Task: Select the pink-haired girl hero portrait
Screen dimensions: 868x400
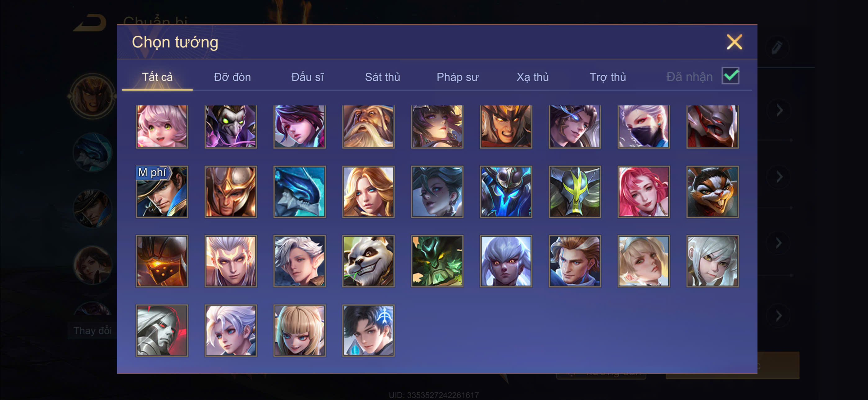Action: pos(162,126)
